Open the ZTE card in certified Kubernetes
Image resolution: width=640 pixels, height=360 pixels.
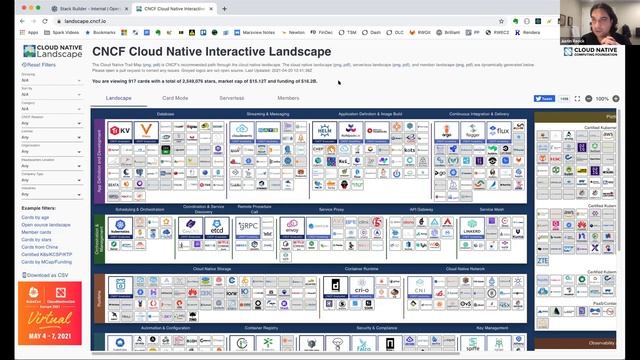tap(542, 260)
